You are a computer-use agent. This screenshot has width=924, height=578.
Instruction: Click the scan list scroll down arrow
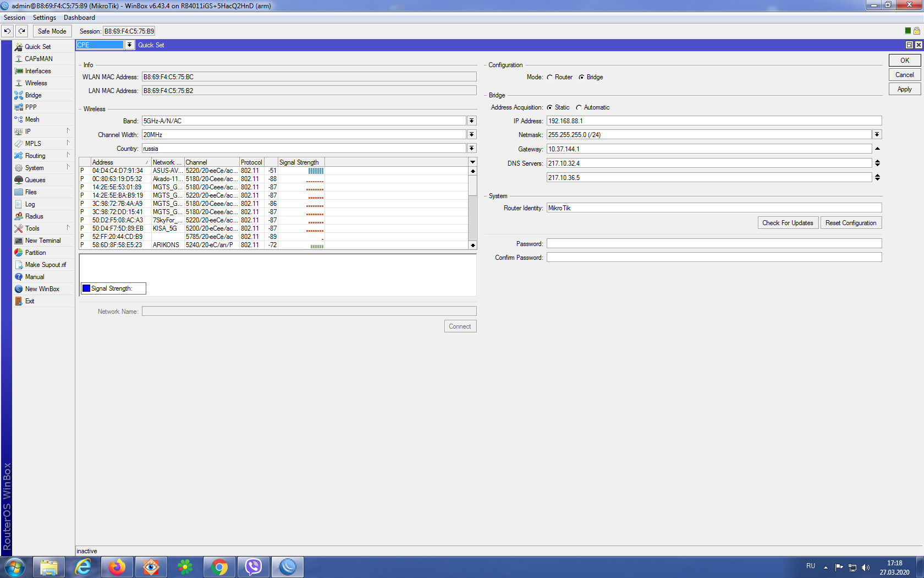click(472, 245)
